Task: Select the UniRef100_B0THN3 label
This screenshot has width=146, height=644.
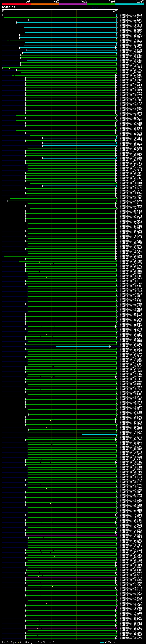Action: 131,376
